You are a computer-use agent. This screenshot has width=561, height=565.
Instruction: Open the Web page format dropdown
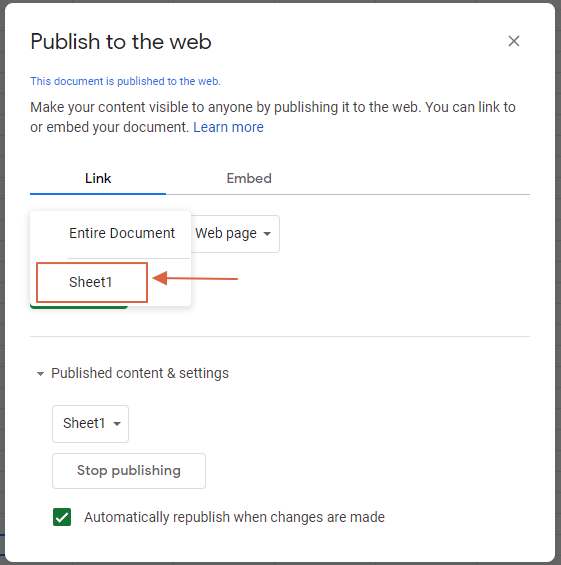coord(235,234)
